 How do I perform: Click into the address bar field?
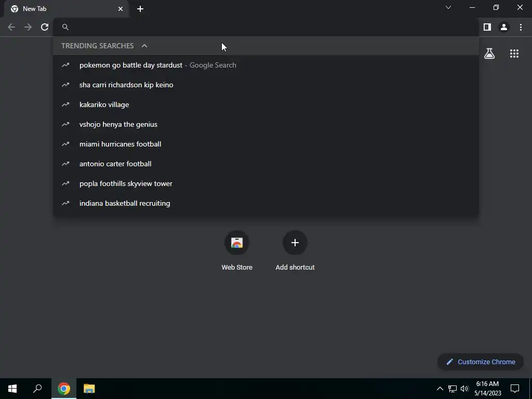click(x=266, y=27)
